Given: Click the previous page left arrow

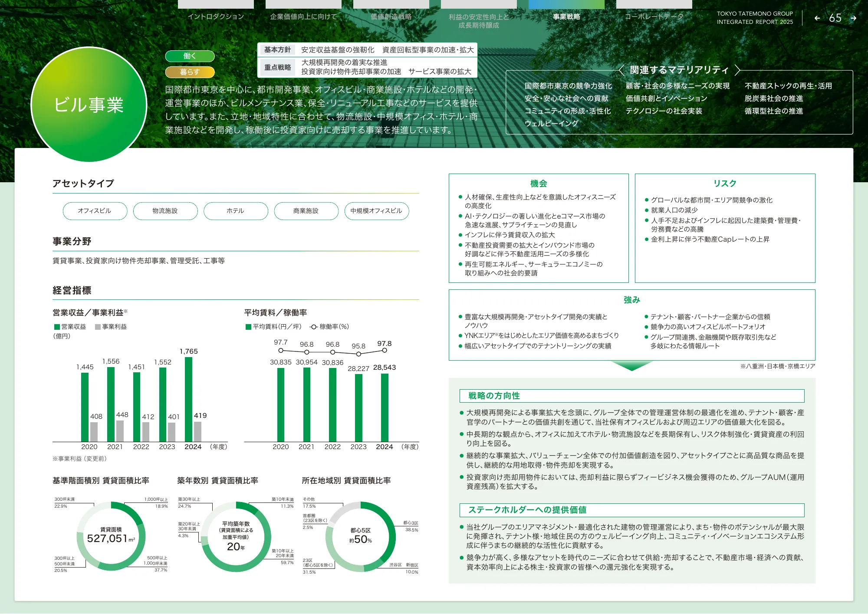Looking at the screenshot, I should [817, 18].
